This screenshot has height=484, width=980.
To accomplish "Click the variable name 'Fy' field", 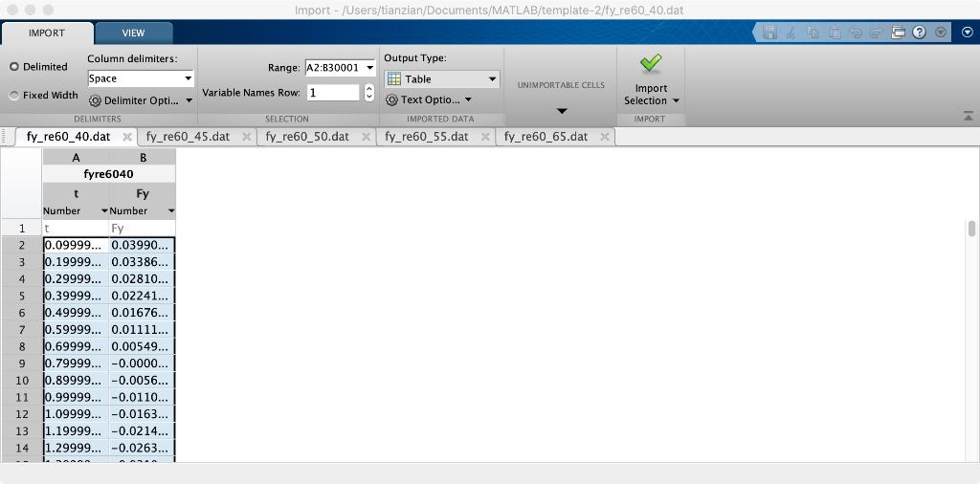I will [143, 193].
